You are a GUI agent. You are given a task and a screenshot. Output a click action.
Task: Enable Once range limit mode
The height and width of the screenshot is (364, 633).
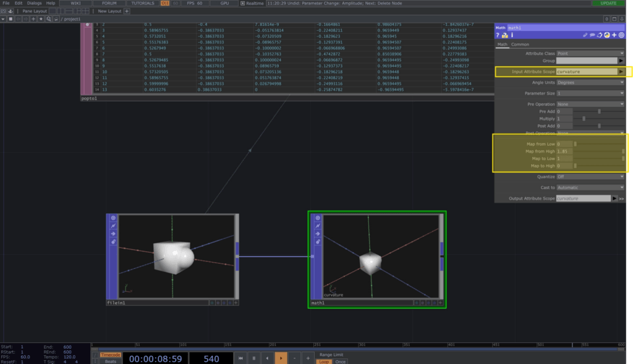[341, 362]
